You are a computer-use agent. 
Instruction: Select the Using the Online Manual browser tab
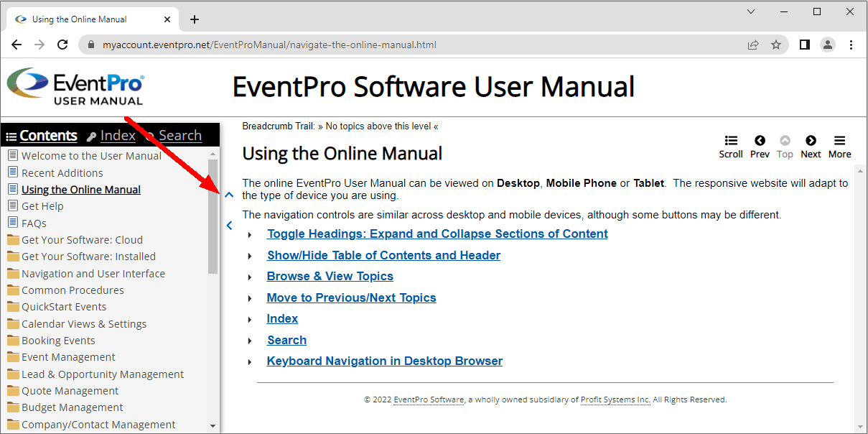(93, 19)
